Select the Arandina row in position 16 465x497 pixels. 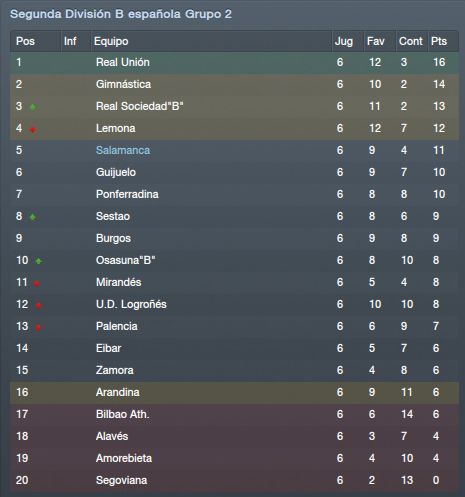234,392
